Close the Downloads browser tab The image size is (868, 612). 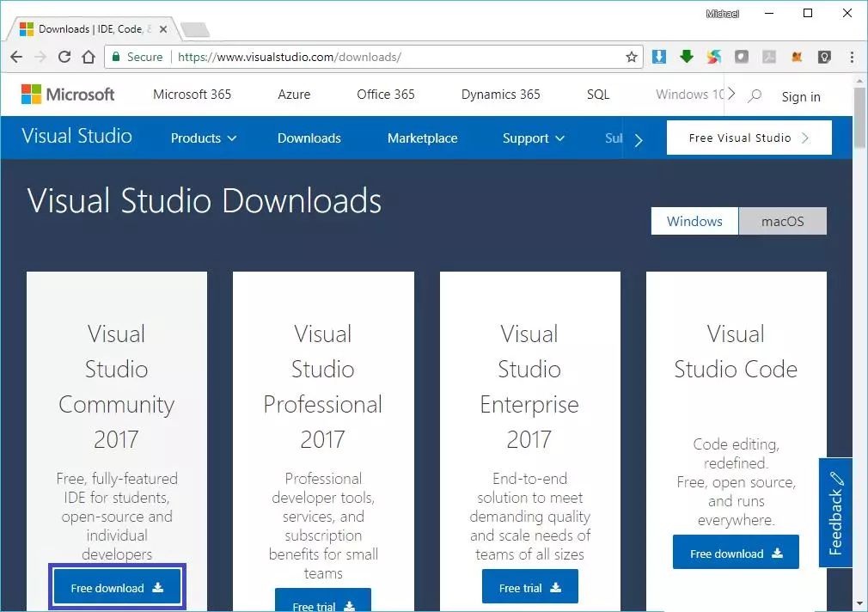coord(163,29)
